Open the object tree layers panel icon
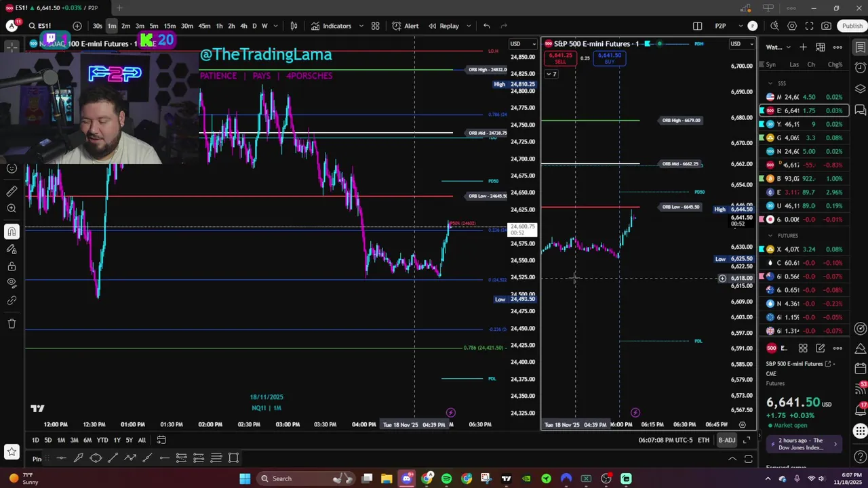This screenshot has height=488, width=868. [860, 89]
